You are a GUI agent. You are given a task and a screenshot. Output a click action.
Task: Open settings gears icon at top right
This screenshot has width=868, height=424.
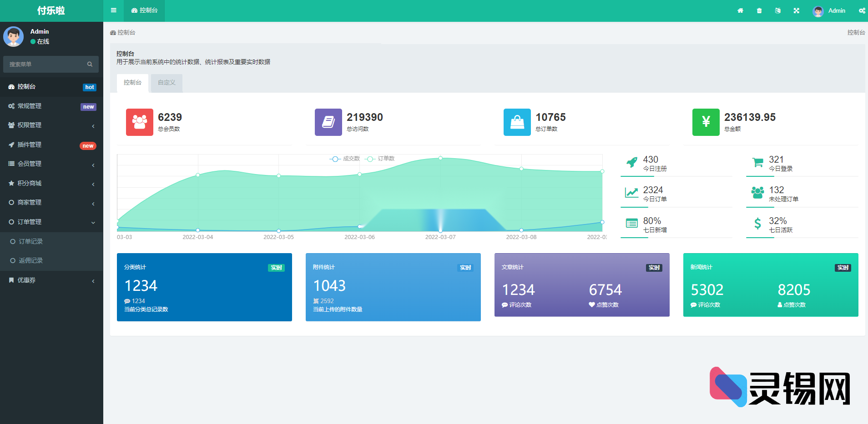[x=862, y=10]
